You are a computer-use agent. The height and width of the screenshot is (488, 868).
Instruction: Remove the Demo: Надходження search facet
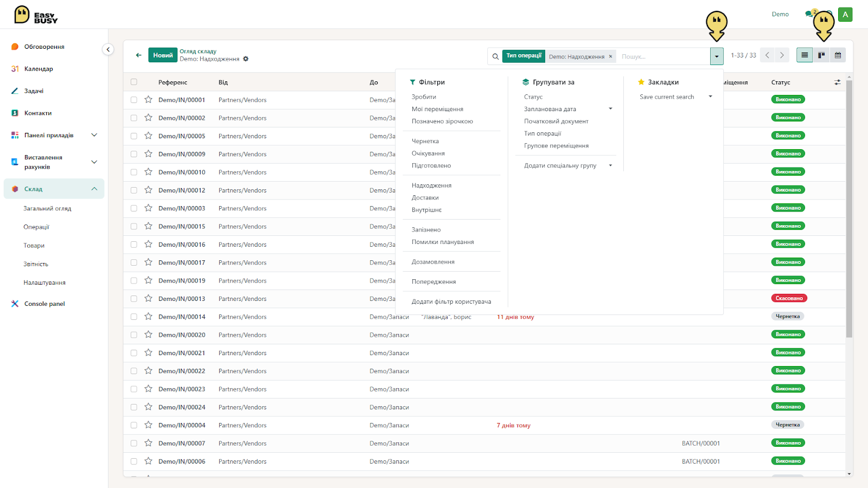610,56
